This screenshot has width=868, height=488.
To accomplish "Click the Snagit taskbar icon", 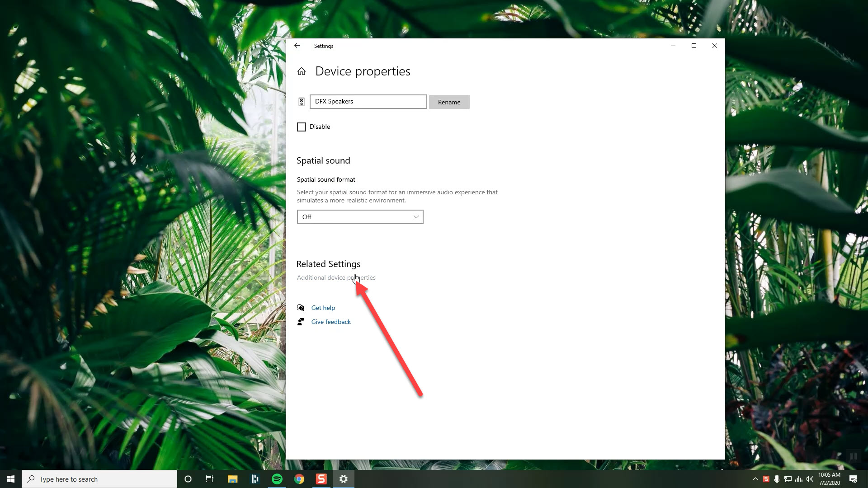I will (321, 479).
